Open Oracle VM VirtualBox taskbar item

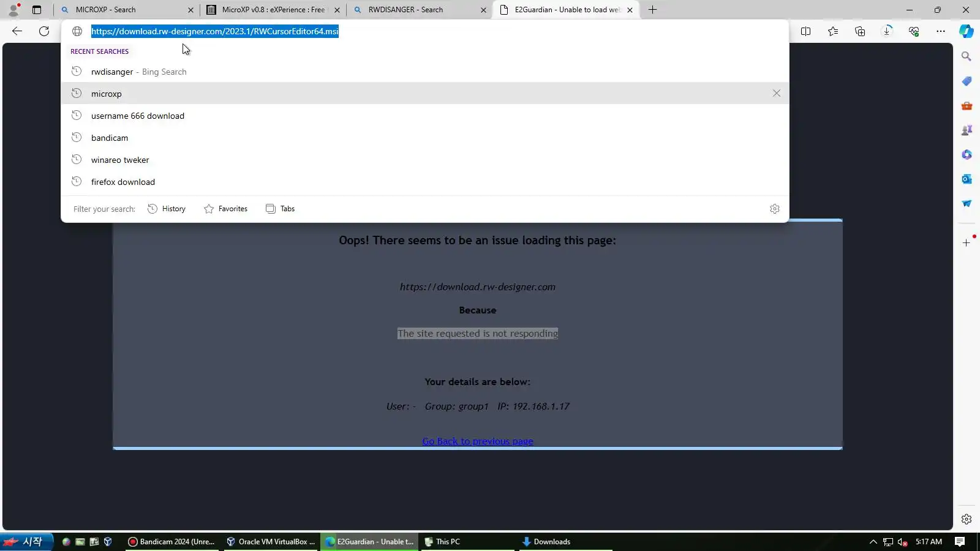271,542
